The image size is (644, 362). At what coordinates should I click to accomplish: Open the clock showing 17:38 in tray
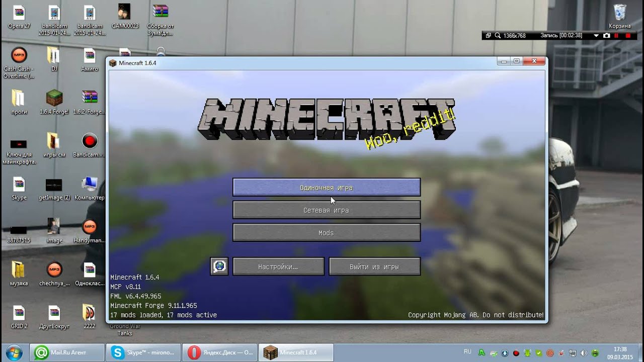click(620, 352)
